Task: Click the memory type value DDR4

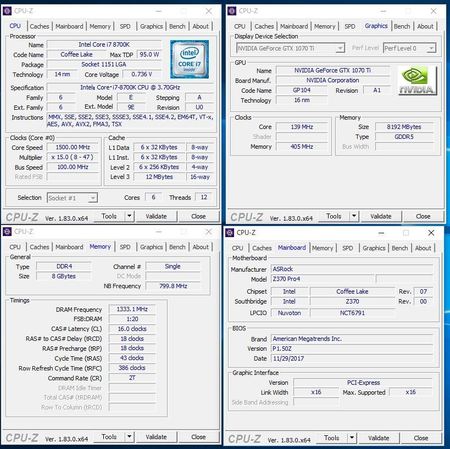Action: [64, 266]
